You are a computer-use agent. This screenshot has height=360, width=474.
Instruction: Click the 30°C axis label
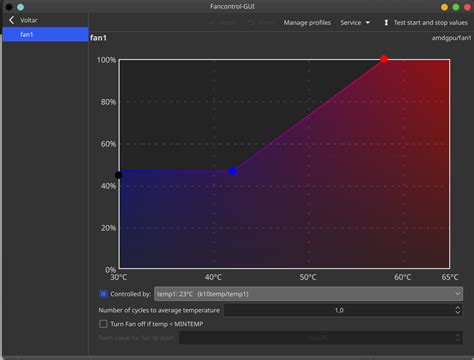pyautogui.click(x=119, y=277)
